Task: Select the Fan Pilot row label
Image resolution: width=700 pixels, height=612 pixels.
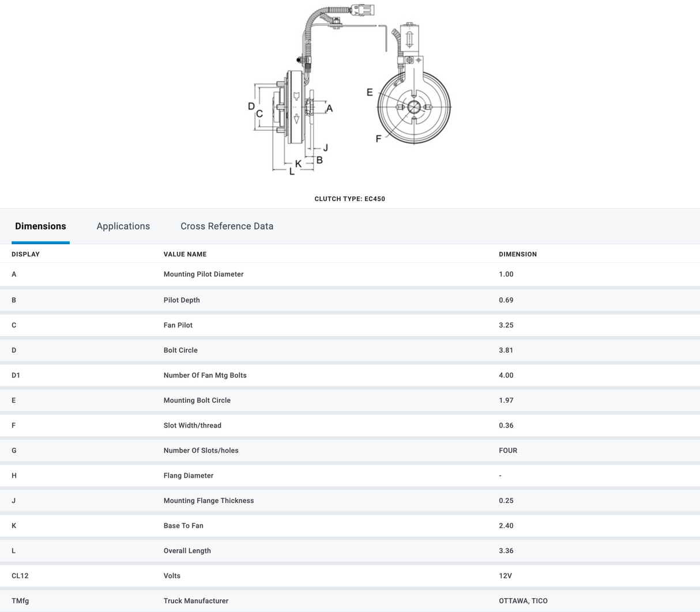Action: point(178,325)
